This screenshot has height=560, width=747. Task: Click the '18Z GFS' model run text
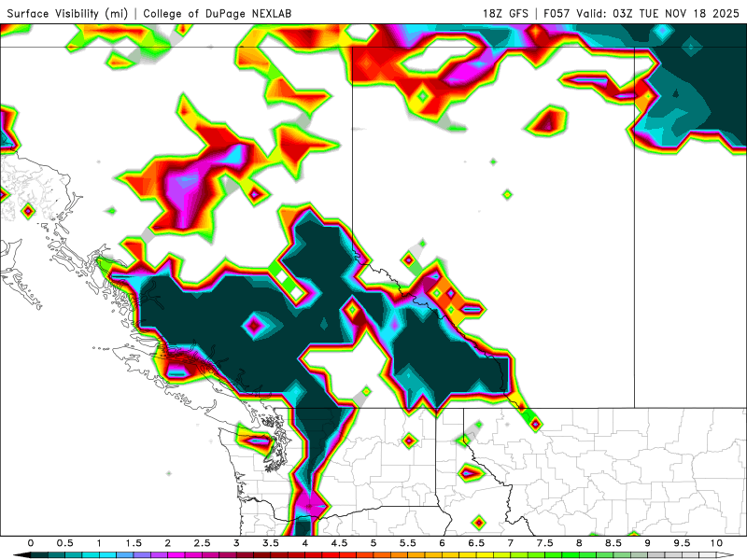pyautogui.click(x=505, y=13)
